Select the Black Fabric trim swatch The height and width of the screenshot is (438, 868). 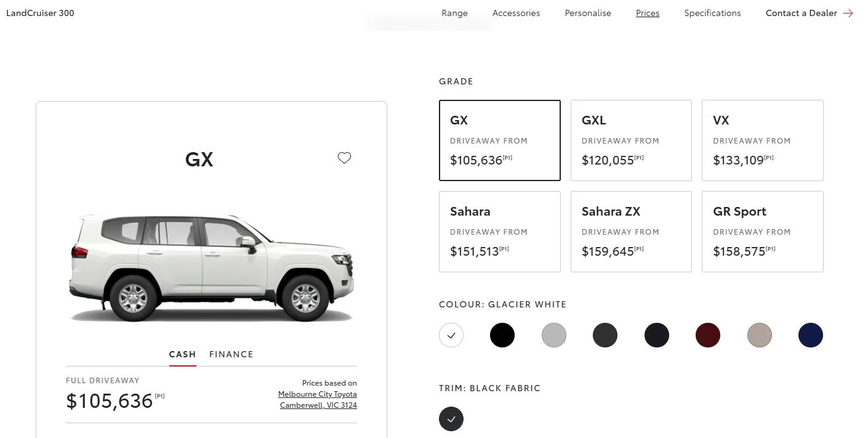pos(451,419)
